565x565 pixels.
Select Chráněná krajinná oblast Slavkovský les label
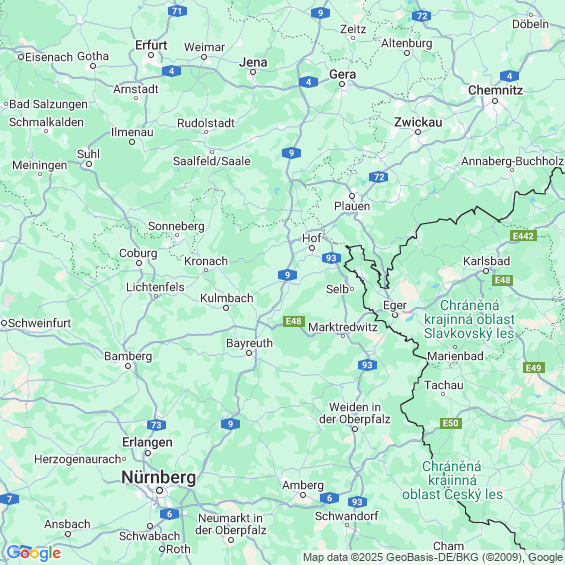(469, 319)
